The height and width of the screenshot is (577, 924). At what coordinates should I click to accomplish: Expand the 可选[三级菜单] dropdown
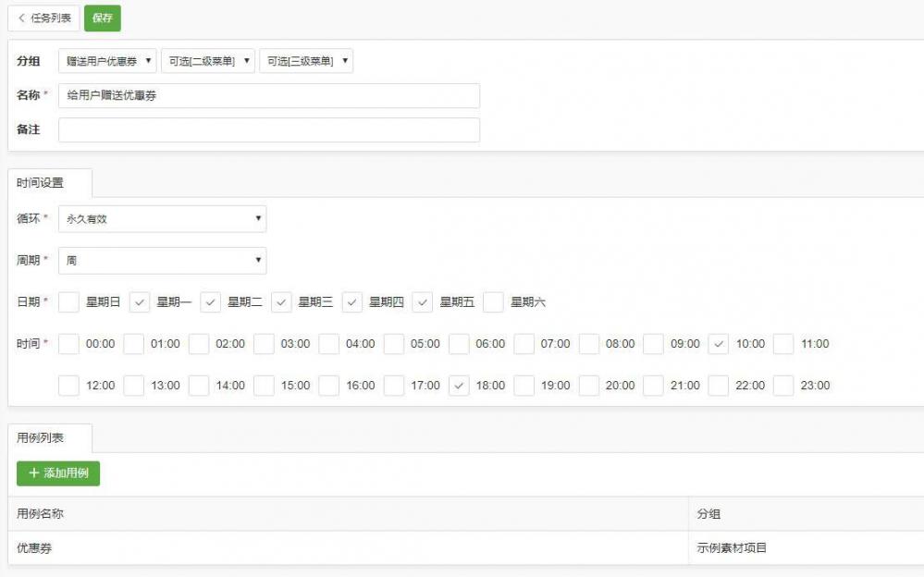point(306,61)
